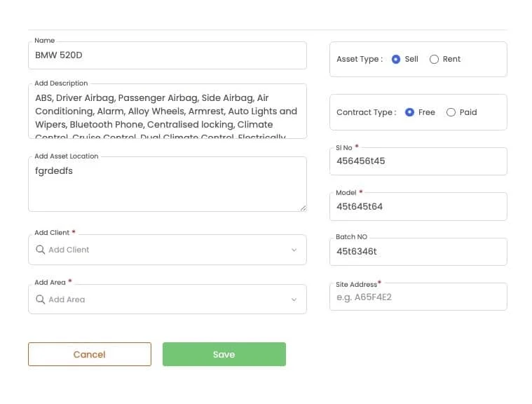The width and height of the screenshot is (532, 404).
Task: Click the Site Address input field
Action: 418,297
